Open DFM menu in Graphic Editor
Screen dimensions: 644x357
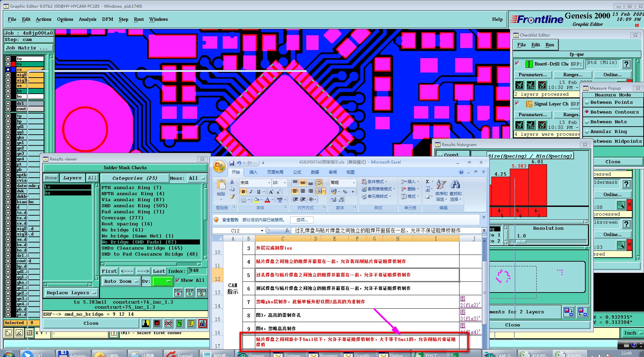[108, 19]
